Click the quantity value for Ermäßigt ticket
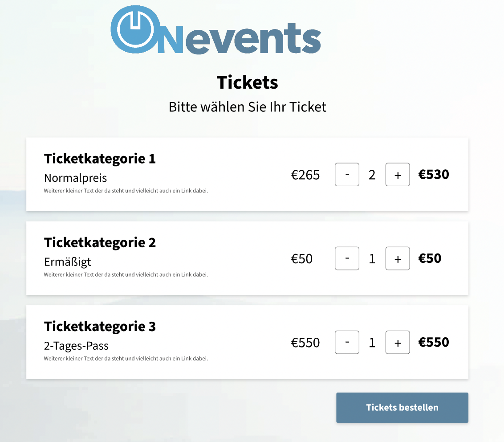This screenshot has width=504, height=442. pyautogui.click(x=372, y=259)
